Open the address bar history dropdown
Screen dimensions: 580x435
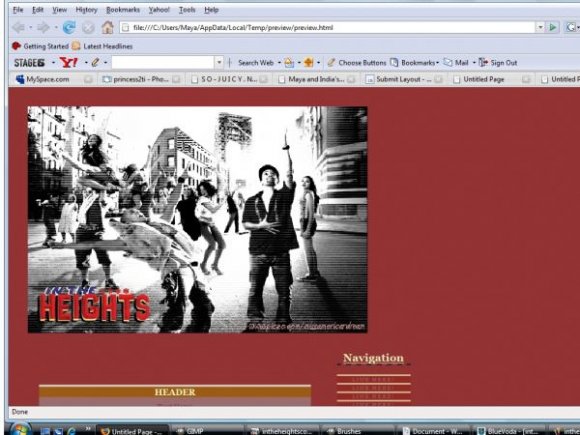click(540, 27)
